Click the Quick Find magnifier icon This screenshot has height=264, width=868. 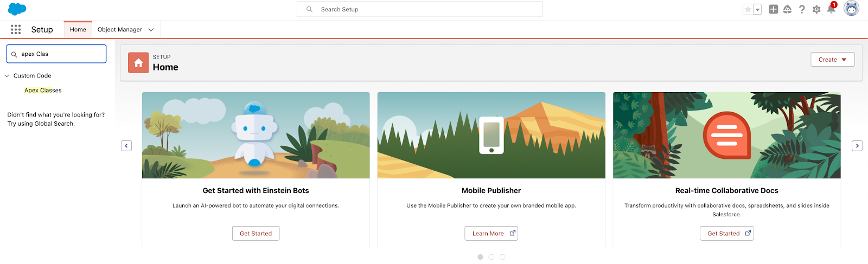click(14, 54)
